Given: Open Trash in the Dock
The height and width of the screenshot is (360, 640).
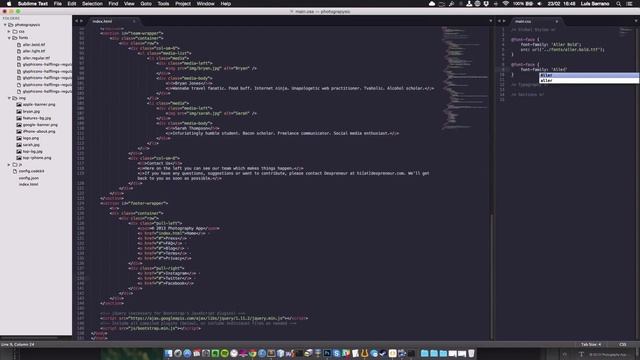Looking at the screenshot, I should tap(471, 353).
